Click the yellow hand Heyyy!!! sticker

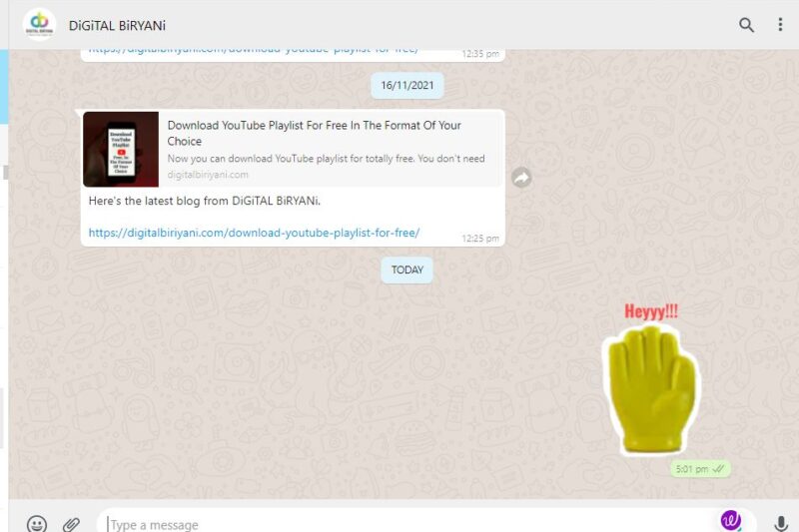[651, 379]
